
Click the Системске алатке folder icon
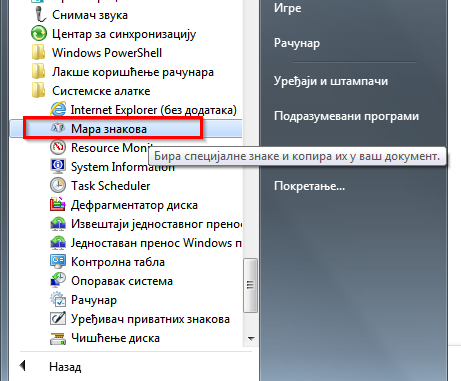point(38,91)
